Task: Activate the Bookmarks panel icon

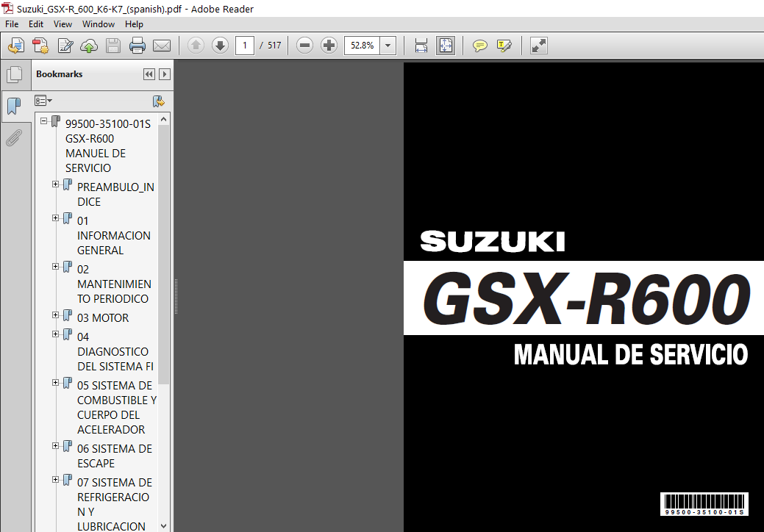Action: pos(15,107)
